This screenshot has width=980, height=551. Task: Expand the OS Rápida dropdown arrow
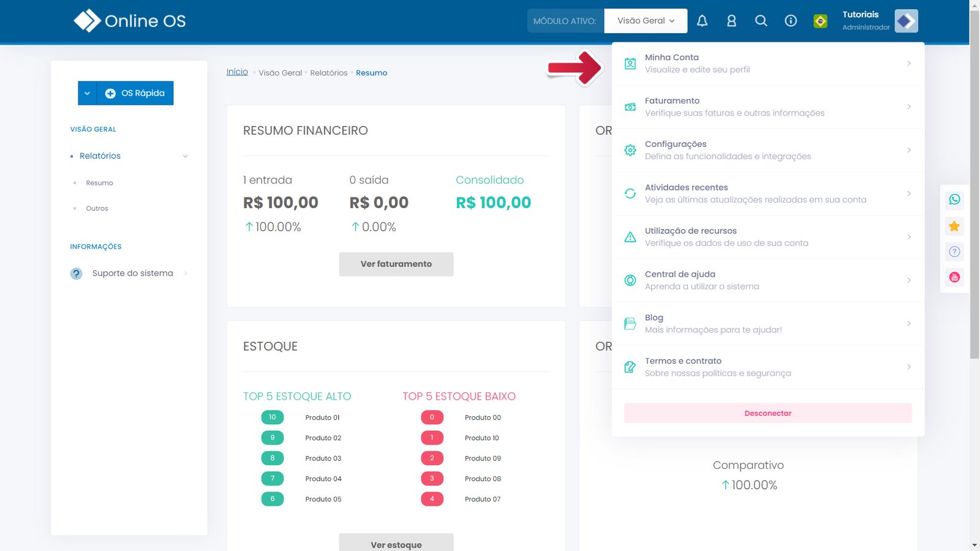tap(87, 93)
